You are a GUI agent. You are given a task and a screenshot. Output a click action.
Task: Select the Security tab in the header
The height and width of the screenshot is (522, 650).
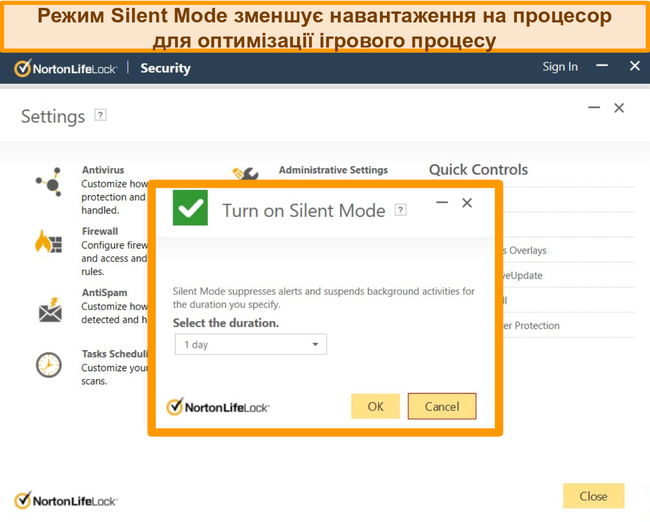(165, 68)
